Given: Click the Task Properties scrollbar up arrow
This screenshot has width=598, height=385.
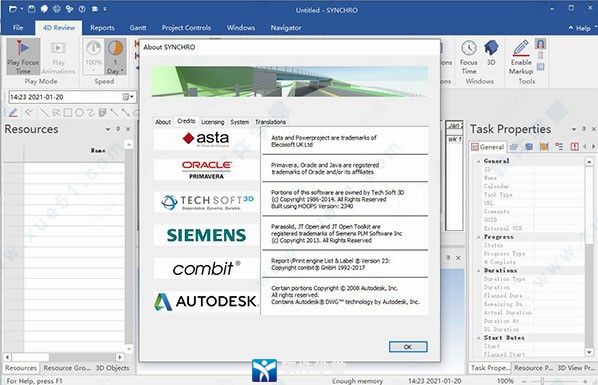Looking at the screenshot, I should click(x=589, y=162).
